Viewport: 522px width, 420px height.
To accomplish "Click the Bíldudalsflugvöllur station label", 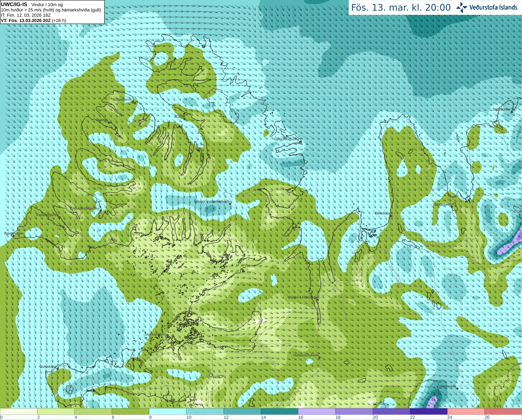I will [85, 208].
